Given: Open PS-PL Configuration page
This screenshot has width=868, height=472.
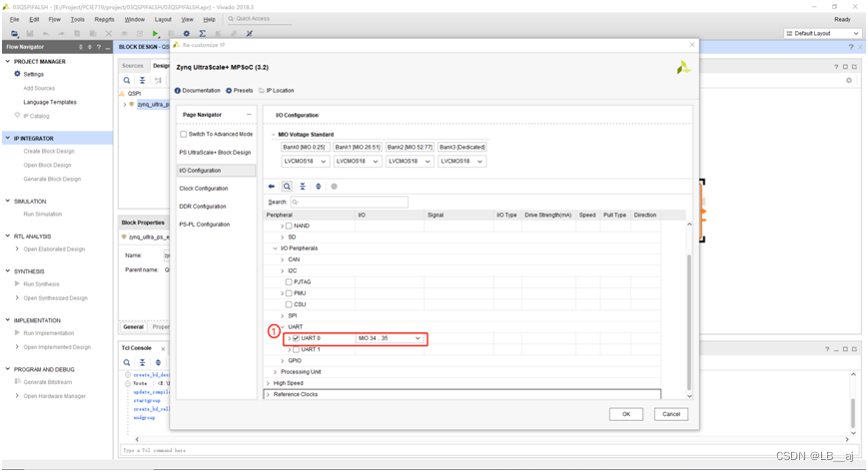Looking at the screenshot, I should tap(205, 225).
